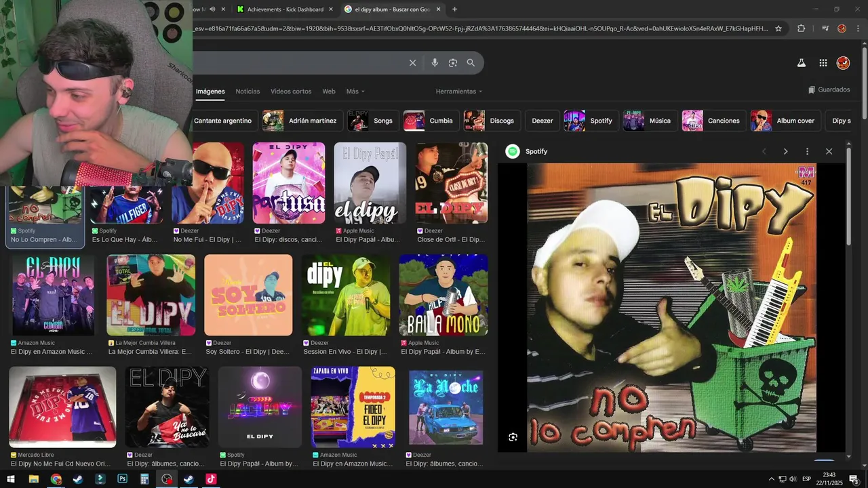868x488 pixels.
Task: Search this image with Lens icon
Action: tap(513, 437)
